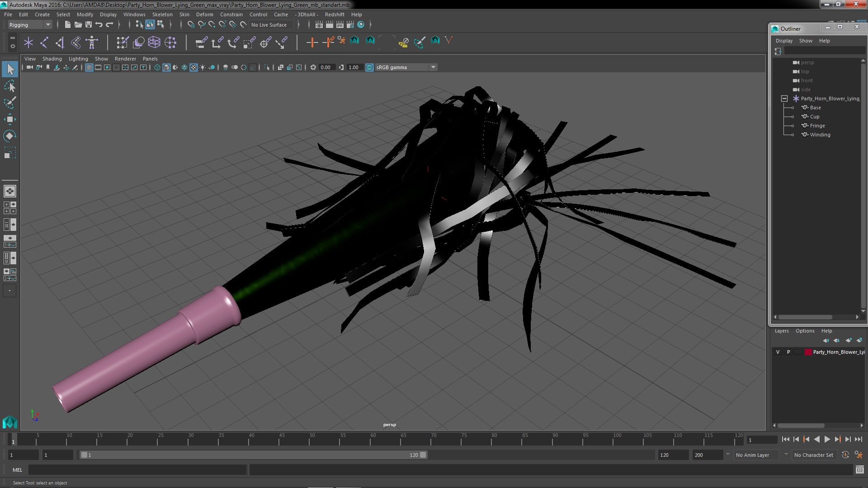
Task: Select the persp camera in Outliner
Action: click(x=807, y=62)
